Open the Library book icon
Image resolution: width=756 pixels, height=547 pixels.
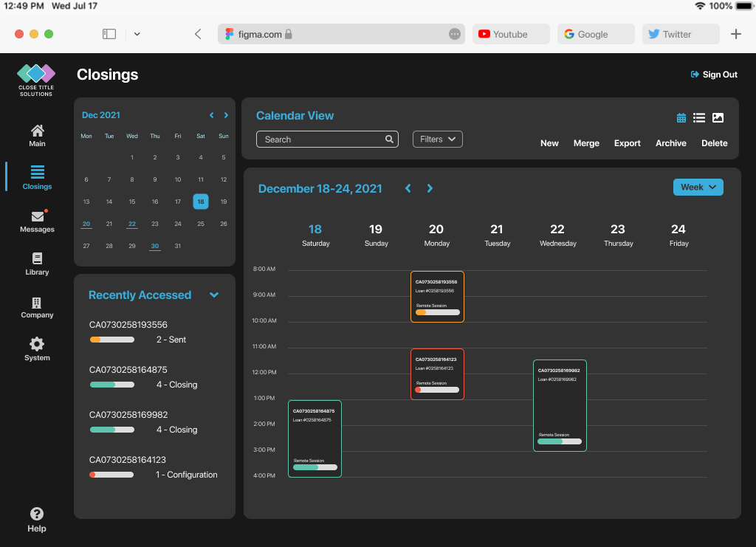click(x=37, y=259)
